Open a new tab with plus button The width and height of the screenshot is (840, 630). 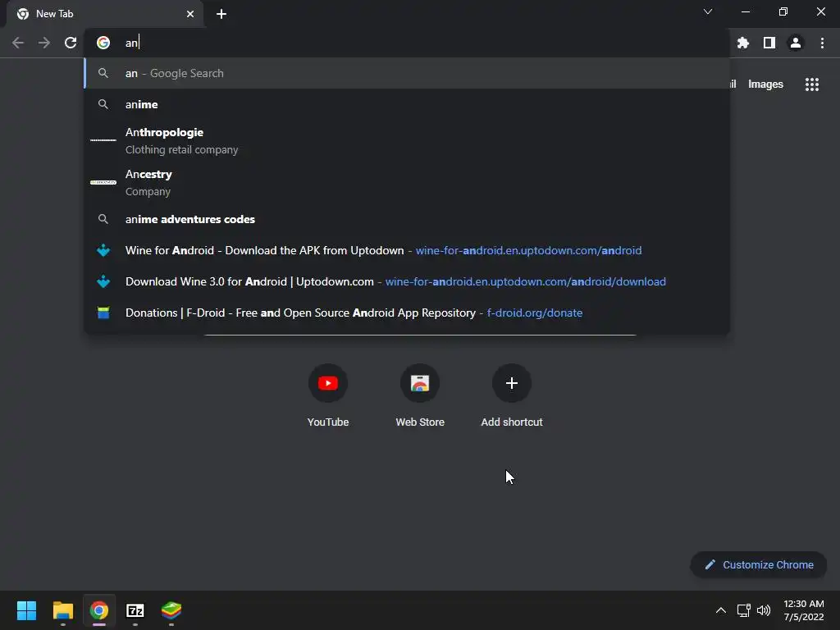tap(221, 14)
